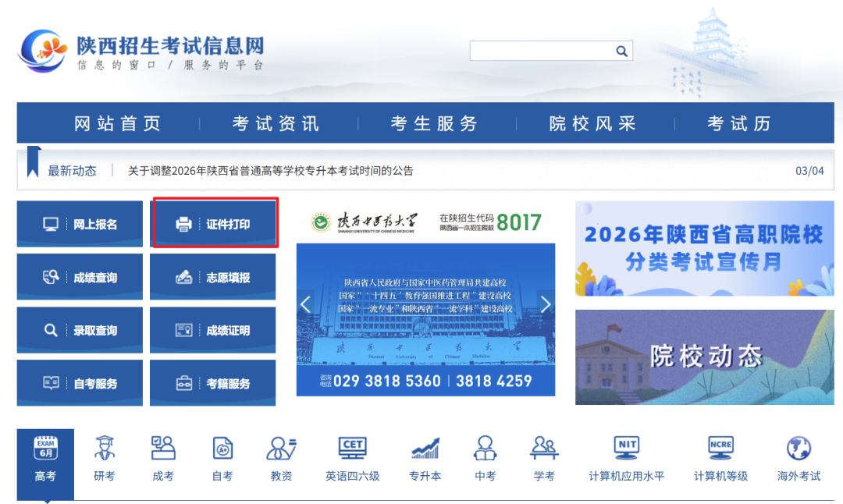The height and width of the screenshot is (504, 843).
Task: Click the 学考 academic exam icon
Action: (544, 456)
